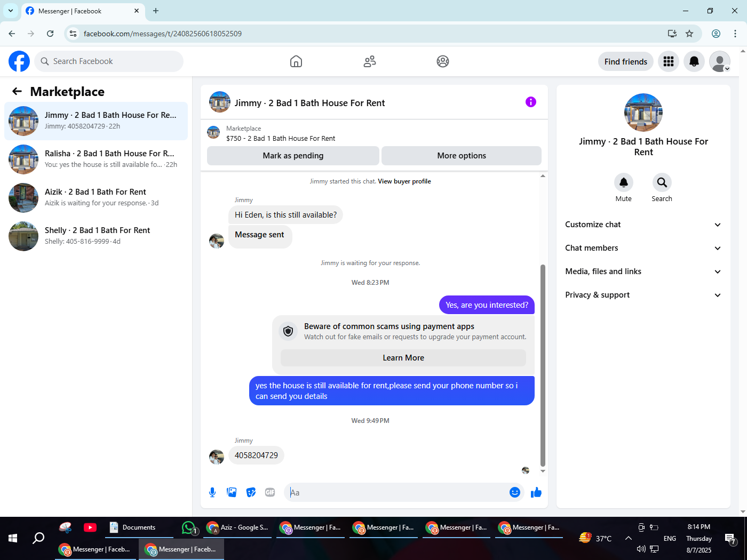Click Mark as pending button
747x560 pixels.
[293, 156]
